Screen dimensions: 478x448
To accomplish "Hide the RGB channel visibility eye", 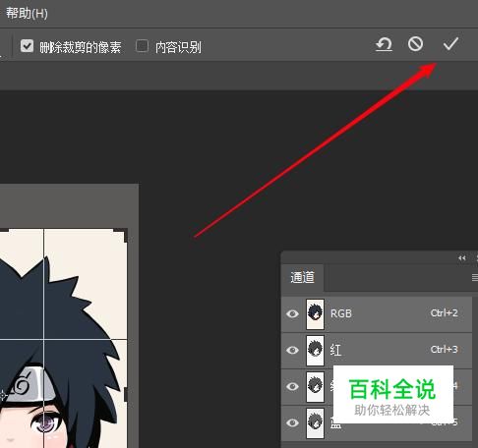I will coord(292,314).
